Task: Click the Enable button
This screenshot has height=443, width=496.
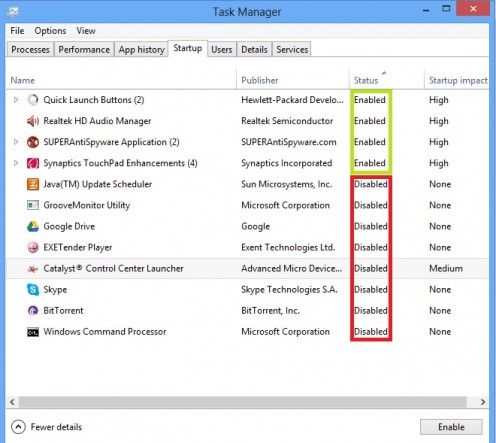Action: [x=451, y=427]
